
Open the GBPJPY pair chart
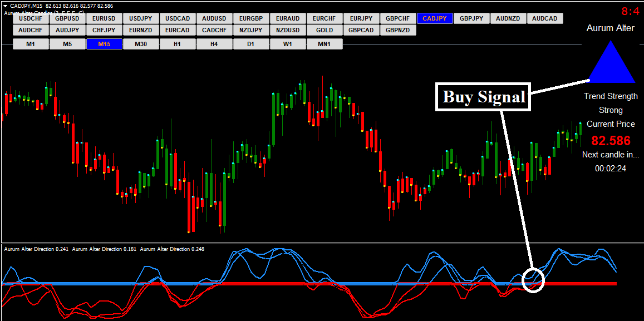coord(471,18)
